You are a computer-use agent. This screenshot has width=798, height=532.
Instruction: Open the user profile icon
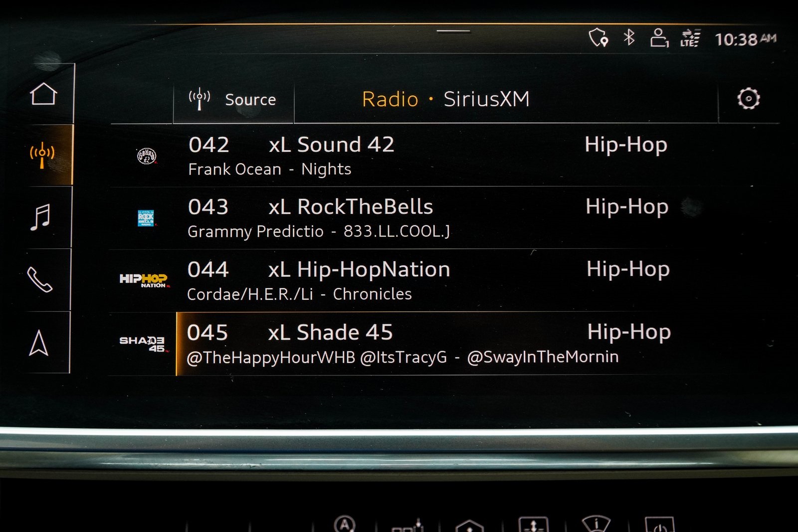click(x=659, y=37)
